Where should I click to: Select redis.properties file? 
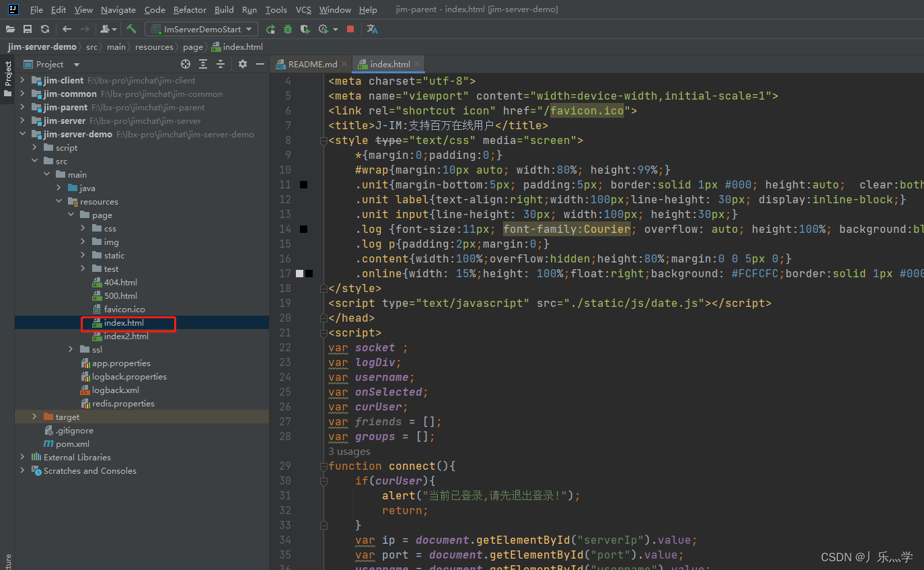click(122, 403)
